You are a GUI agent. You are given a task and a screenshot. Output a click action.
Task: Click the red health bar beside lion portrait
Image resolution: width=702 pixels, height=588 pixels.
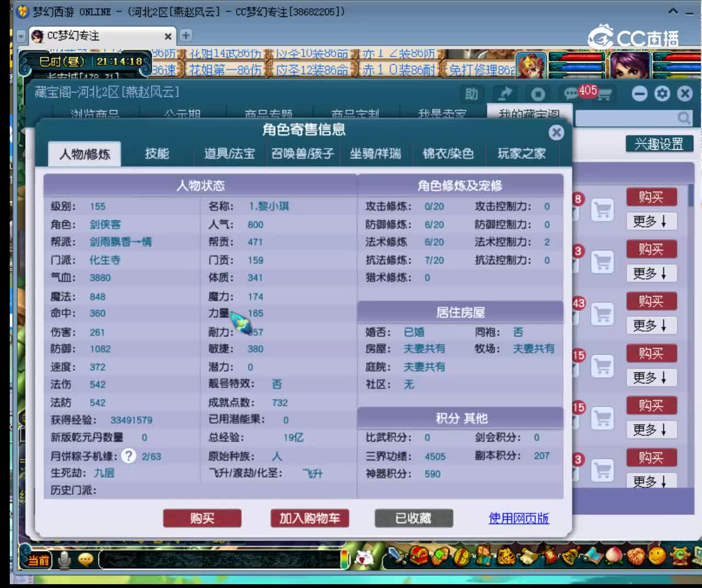[x=577, y=58]
